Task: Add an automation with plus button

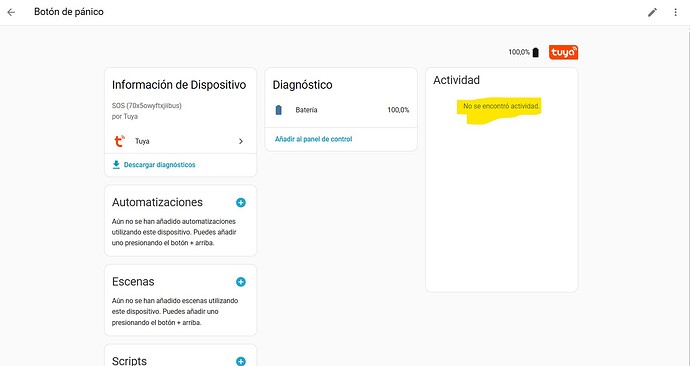Action: (x=241, y=202)
